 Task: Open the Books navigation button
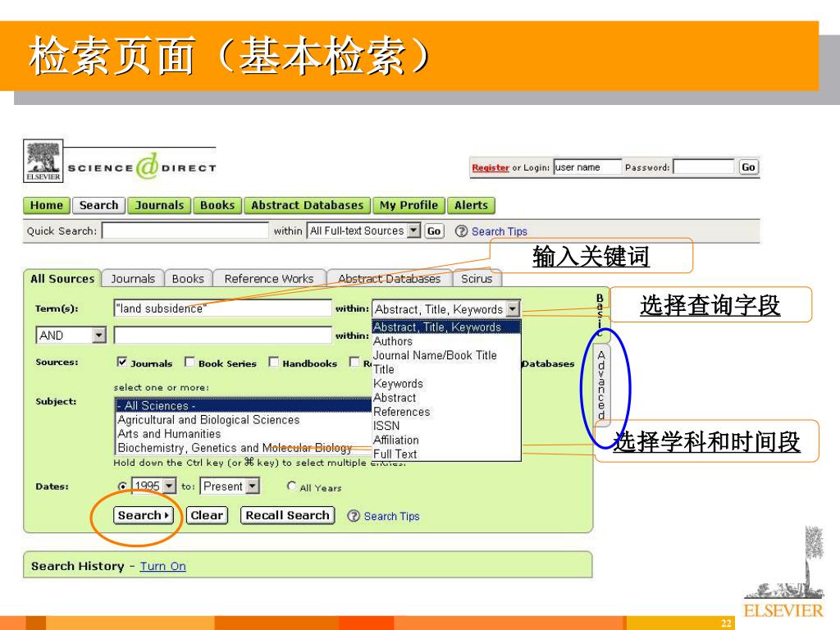tap(217, 205)
